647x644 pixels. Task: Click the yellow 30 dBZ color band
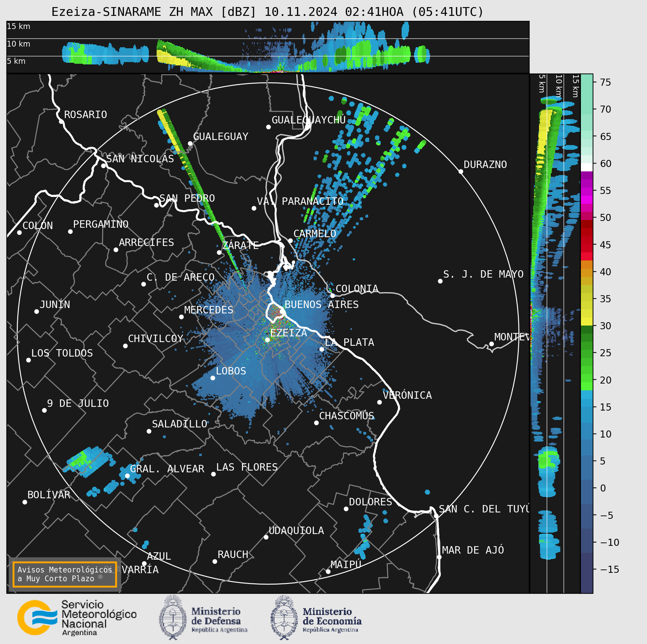[x=587, y=321]
